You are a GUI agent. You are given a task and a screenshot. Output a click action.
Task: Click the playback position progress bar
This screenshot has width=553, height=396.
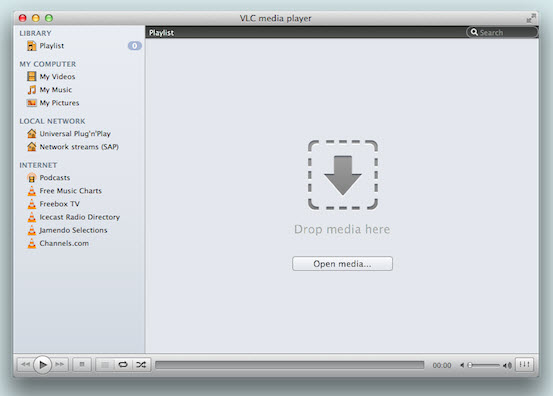290,365
